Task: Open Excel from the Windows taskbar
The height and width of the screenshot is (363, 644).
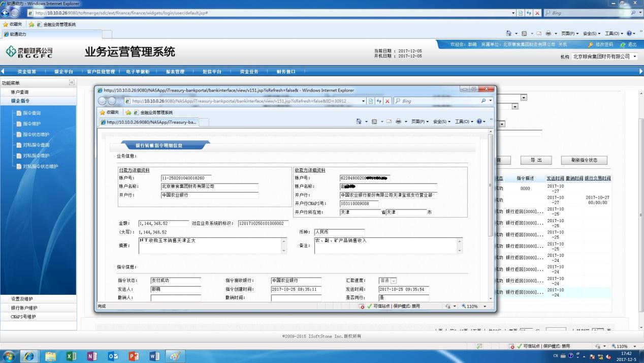Action: tap(72, 356)
